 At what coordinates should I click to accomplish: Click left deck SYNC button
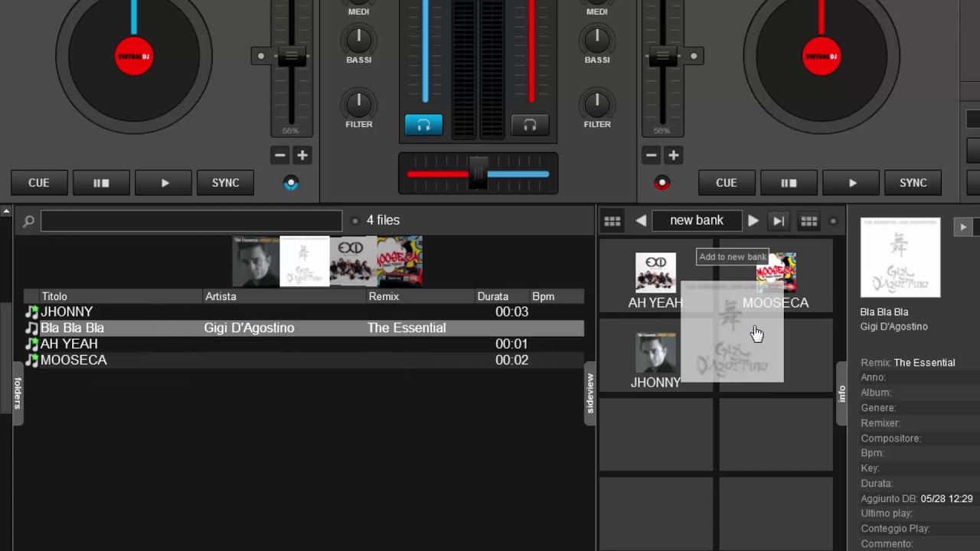click(225, 183)
